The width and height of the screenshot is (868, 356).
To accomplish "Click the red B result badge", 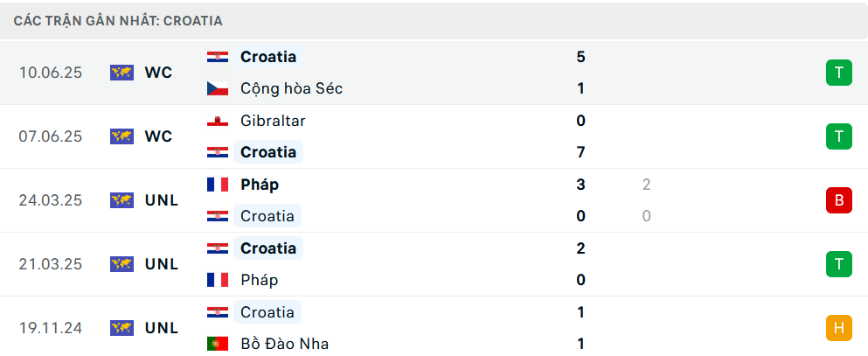I will pyautogui.click(x=838, y=200).
